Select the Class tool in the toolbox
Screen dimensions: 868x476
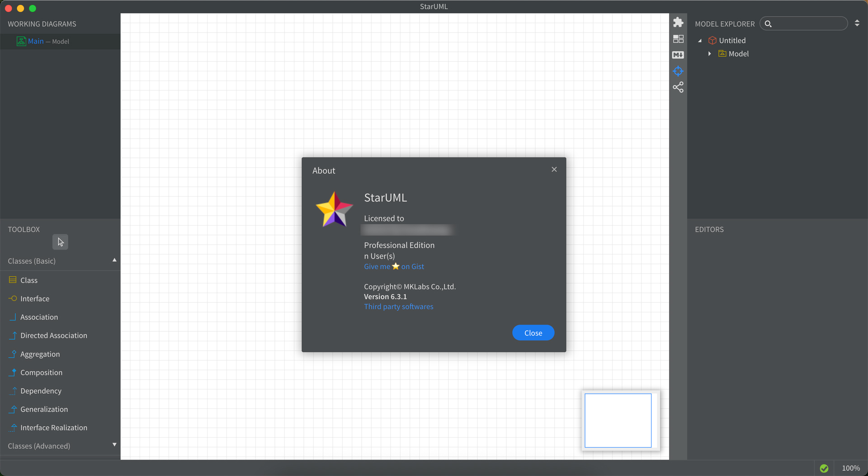(28, 280)
